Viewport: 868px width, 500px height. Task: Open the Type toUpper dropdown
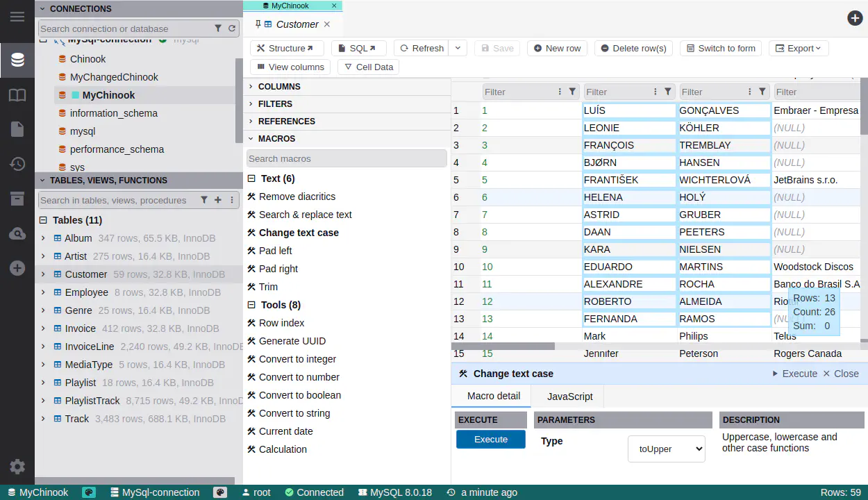pyautogui.click(x=666, y=449)
